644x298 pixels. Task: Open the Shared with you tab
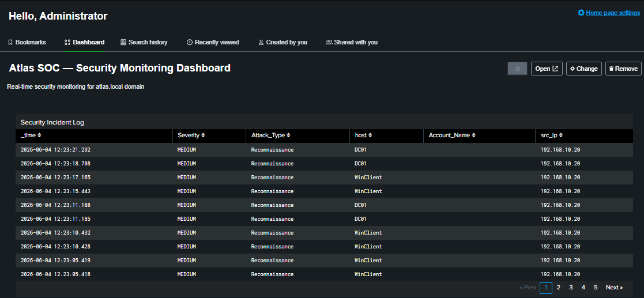pos(352,42)
